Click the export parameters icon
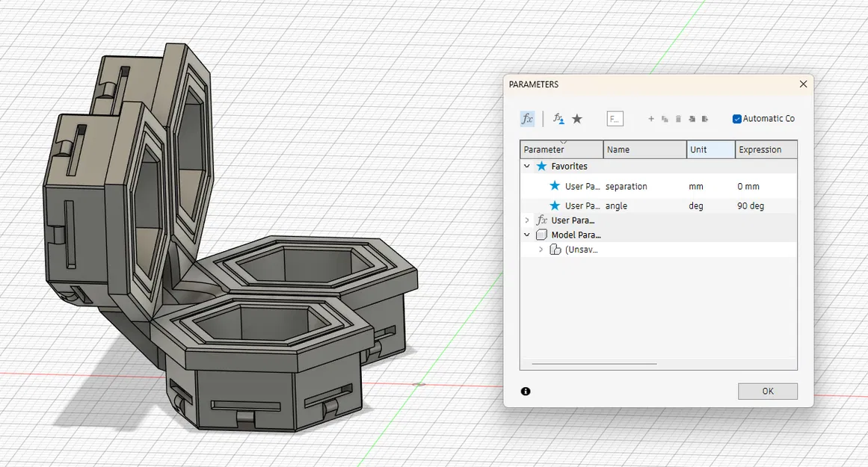Viewport: 868px width, 467px height. 705,119
